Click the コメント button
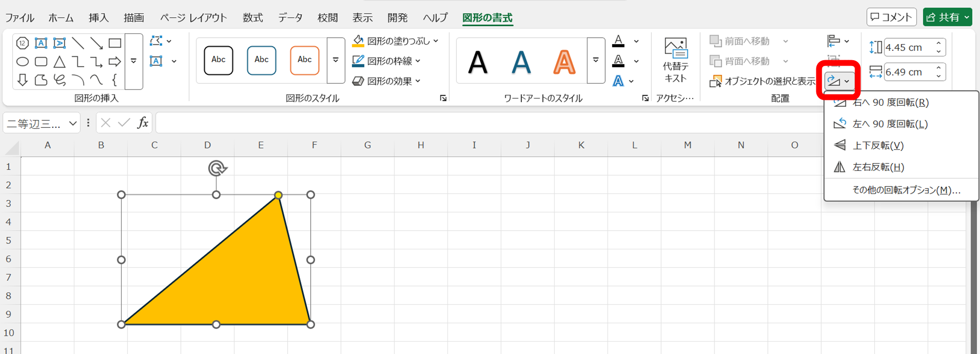Screen dimensions: 980x354 coord(891,17)
